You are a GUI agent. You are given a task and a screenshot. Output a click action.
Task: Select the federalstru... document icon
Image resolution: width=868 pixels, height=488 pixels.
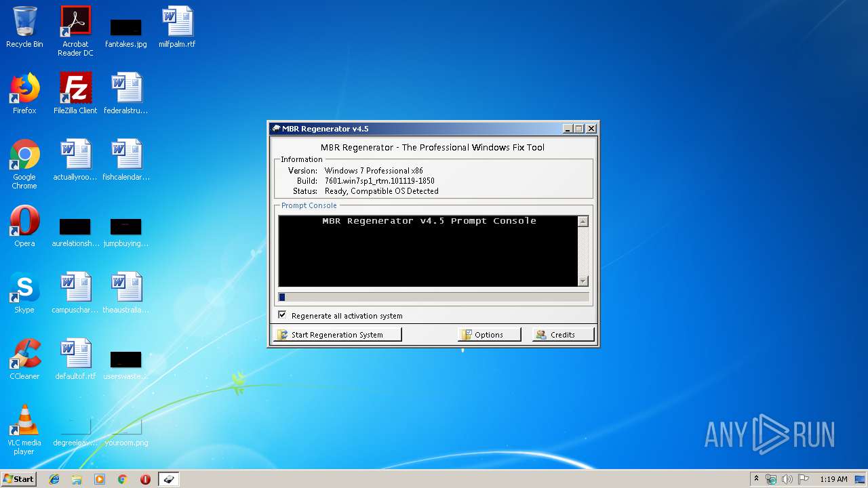click(x=126, y=94)
